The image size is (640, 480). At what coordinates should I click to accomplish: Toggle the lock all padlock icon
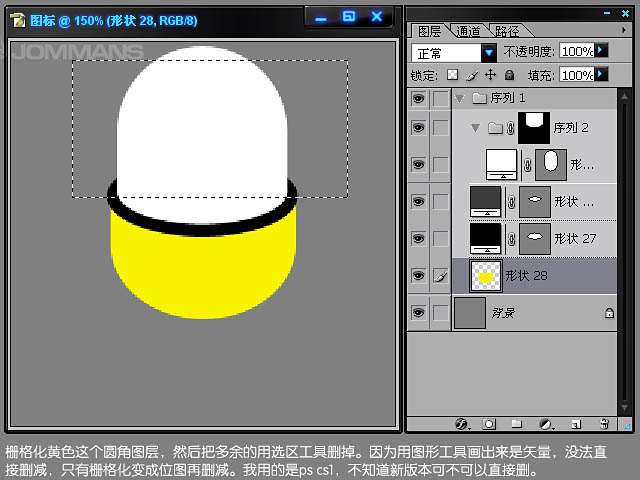(509, 75)
